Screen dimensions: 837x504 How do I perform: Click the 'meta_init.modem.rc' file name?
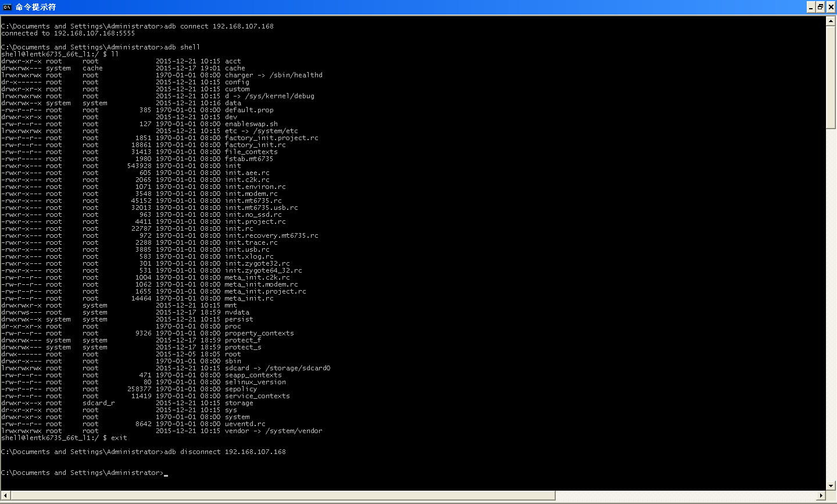[x=262, y=284]
